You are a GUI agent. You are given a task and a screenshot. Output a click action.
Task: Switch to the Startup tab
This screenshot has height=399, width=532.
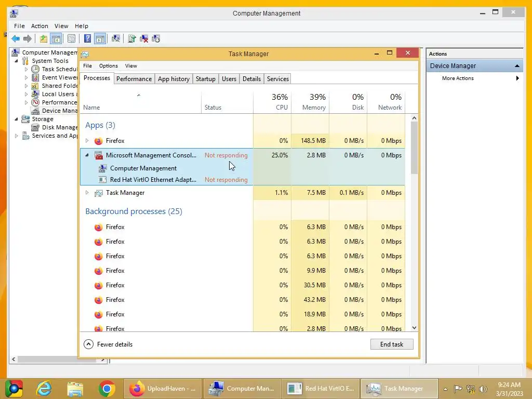(x=206, y=79)
